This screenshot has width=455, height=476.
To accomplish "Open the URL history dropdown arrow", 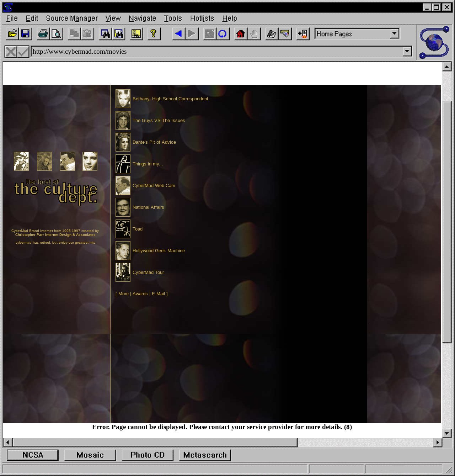I will pos(407,52).
